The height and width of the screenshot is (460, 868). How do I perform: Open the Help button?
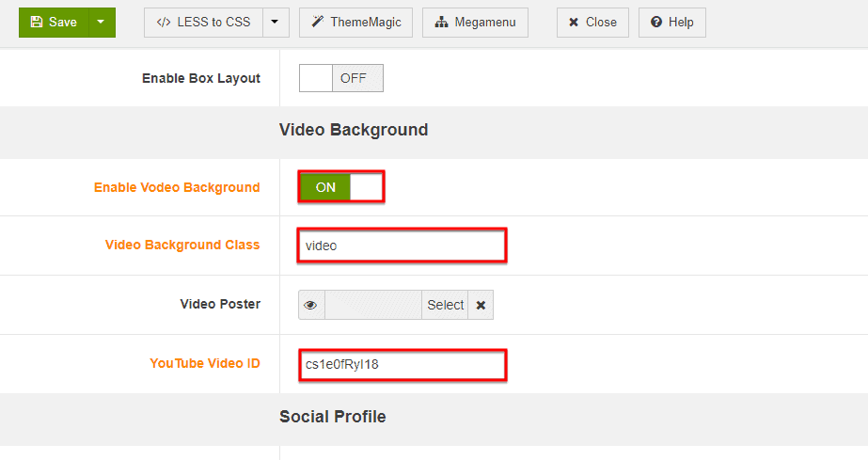click(671, 23)
